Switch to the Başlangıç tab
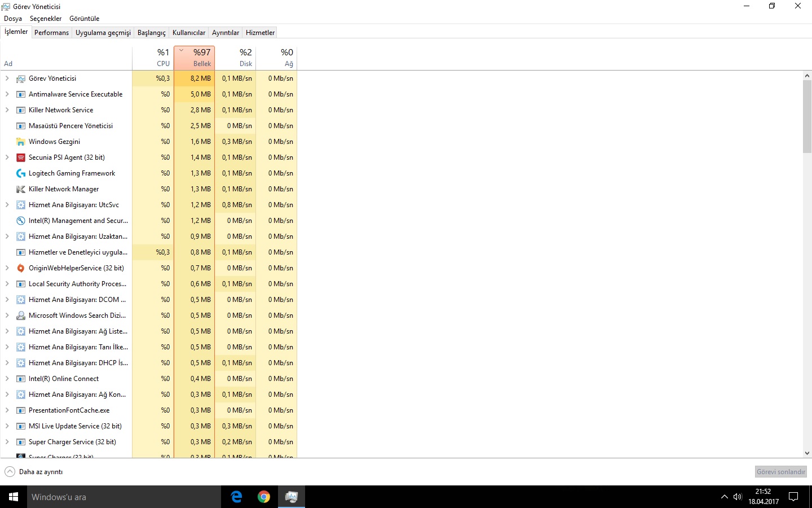Viewport: 812px width, 508px height. coord(152,33)
